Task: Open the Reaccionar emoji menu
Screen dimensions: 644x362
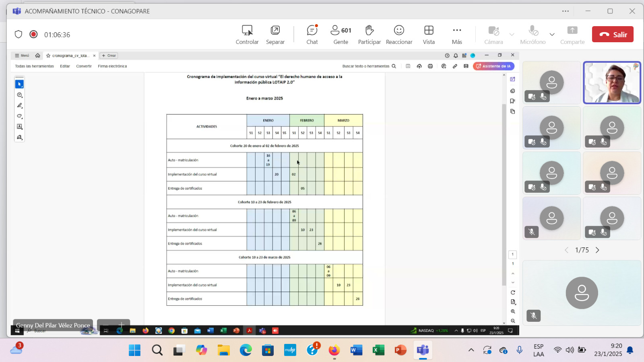Action: [x=399, y=35]
